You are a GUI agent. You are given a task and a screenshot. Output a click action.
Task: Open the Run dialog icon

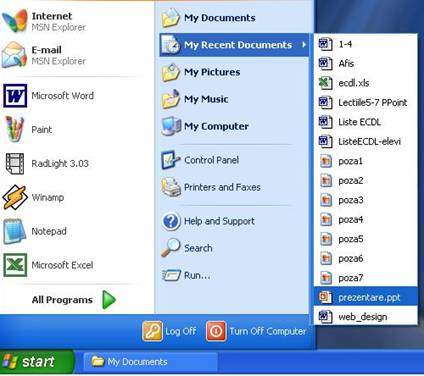tap(171, 275)
